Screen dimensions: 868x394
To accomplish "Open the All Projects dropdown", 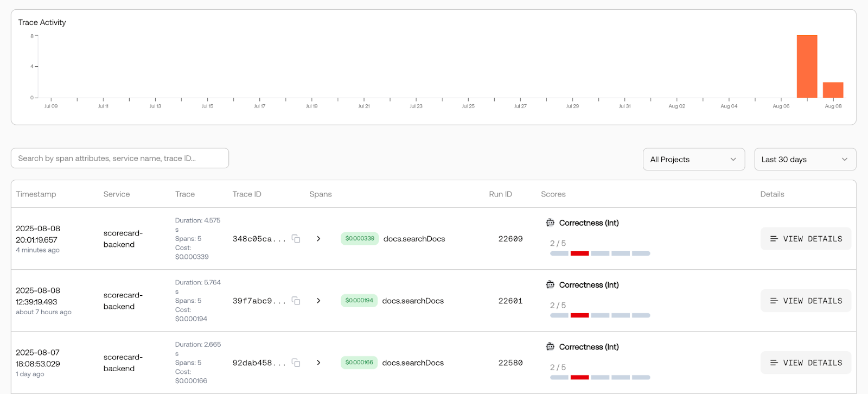I will (694, 160).
